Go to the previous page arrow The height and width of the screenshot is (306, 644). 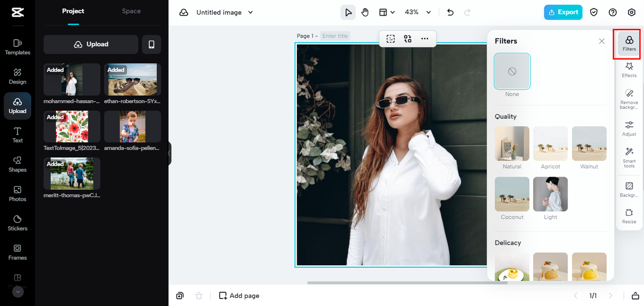click(576, 295)
